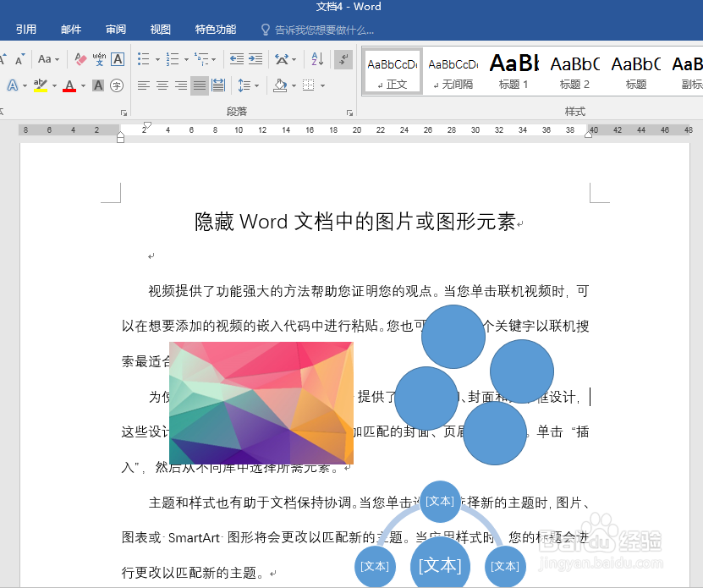Open the 特色功能 tab
This screenshot has height=588, width=703.
coord(215,30)
